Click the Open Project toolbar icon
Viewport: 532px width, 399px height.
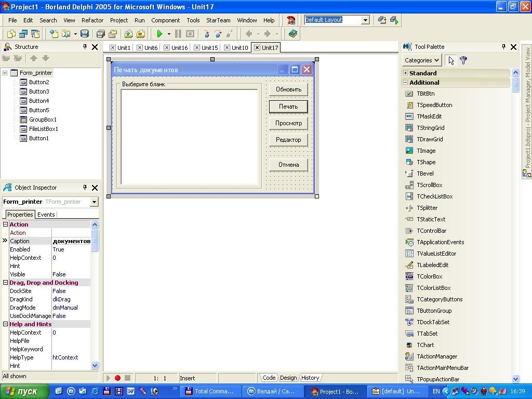(112, 34)
